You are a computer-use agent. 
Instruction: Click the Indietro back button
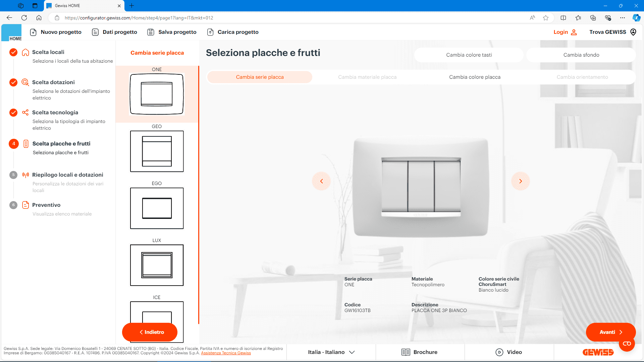[x=150, y=332]
